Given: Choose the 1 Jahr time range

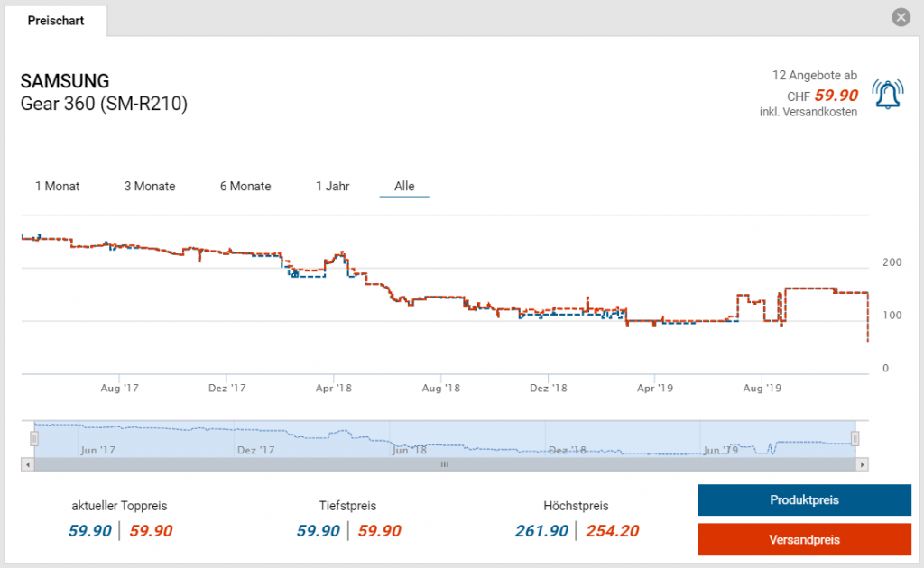Looking at the screenshot, I should (x=333, y=186).
